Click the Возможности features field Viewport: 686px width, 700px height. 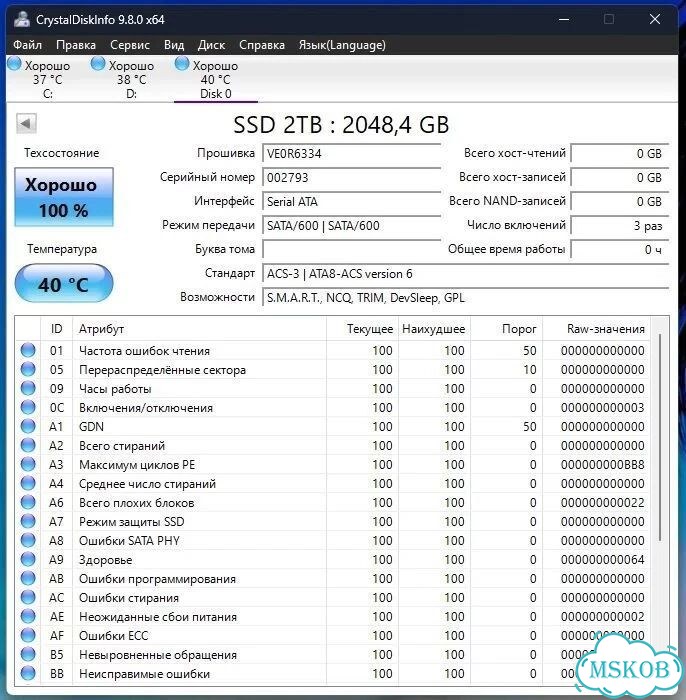pyautogui.click(x=466, y=298)
